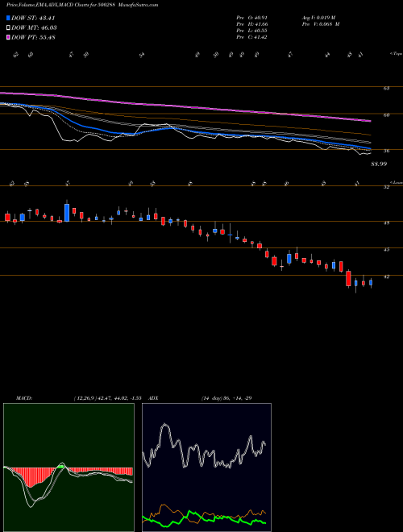Viewport: 403px width, 532px height.
Task: Click the 'Pre C: 41.42' value
Action: [x=252, y=37]
